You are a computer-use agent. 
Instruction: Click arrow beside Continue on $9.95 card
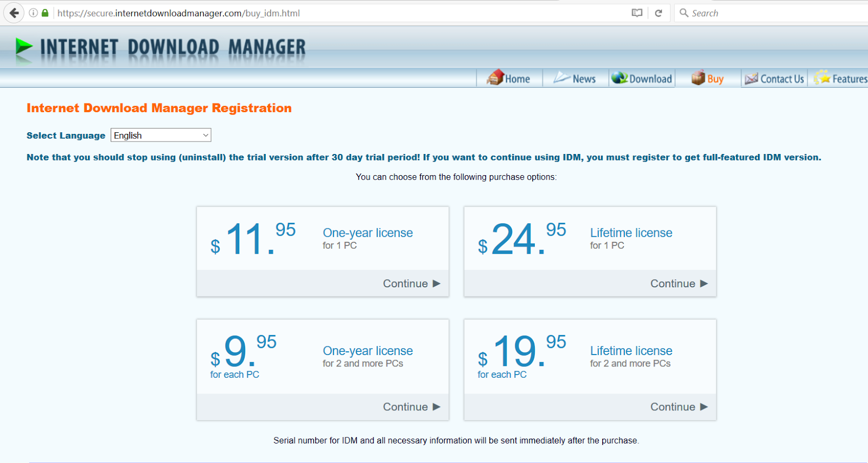pos(437,407)
